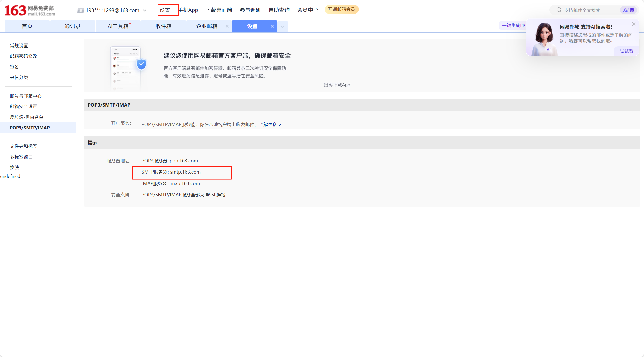Open 会员中心 link
Viewport: 644px width, 357px height.
click(308, 10)
